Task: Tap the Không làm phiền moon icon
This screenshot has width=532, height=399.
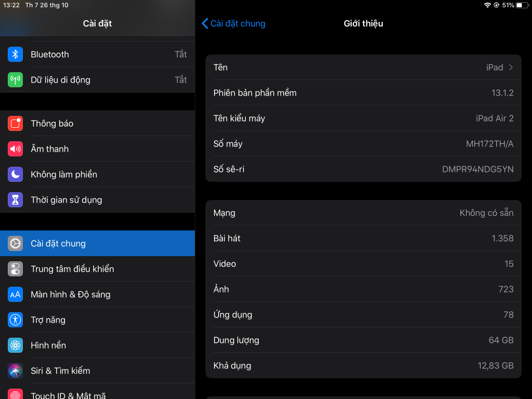Action: click(15, 175)
